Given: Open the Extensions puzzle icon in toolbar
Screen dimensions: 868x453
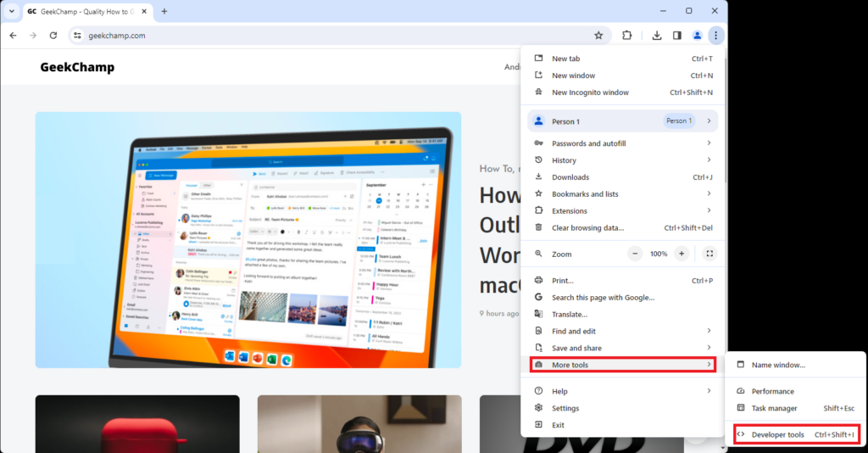Looking at the screenshot, I should point(627,36).
